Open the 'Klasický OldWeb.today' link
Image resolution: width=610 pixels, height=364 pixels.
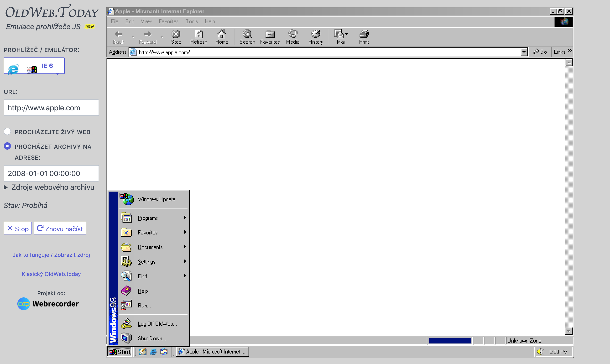click(x=51, y=274)
